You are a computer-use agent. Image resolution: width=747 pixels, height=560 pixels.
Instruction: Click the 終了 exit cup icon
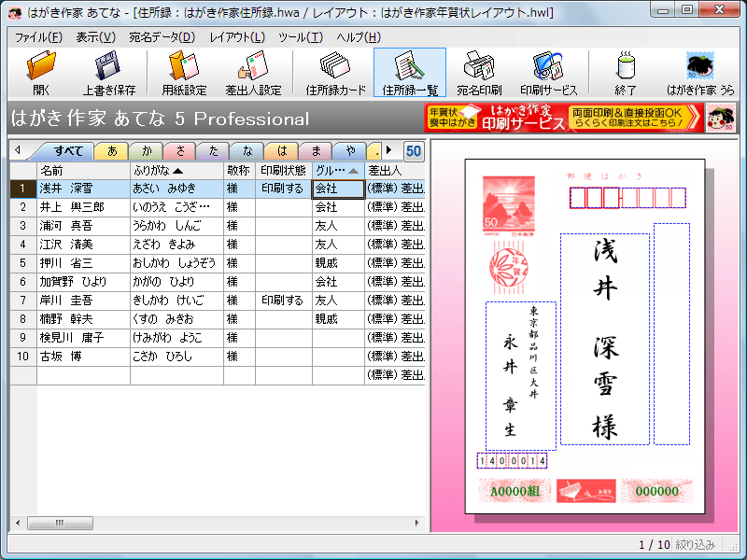(x=625, y=73)
